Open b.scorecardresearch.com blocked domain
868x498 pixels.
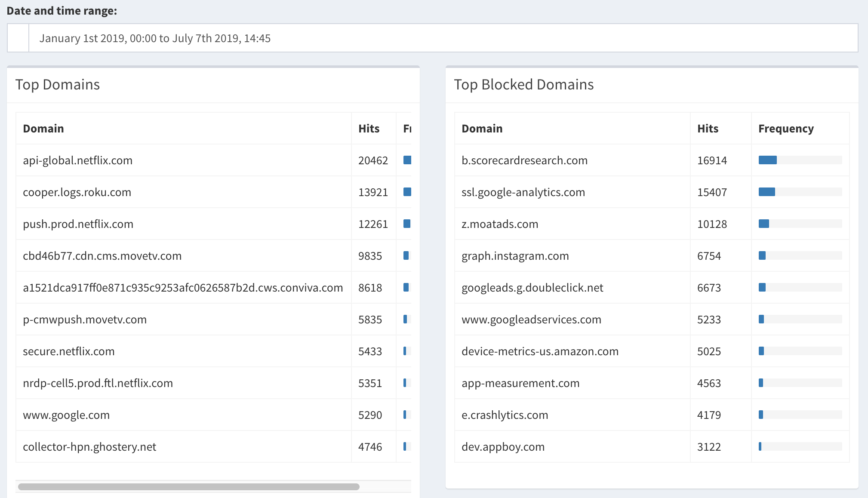[x=524, y=160]
